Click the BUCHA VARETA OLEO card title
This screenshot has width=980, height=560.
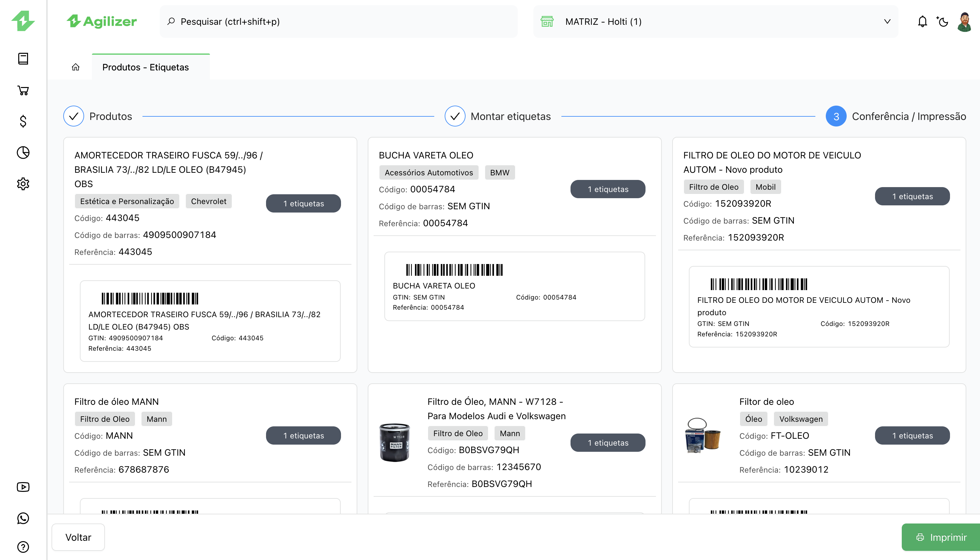point(426,155)
